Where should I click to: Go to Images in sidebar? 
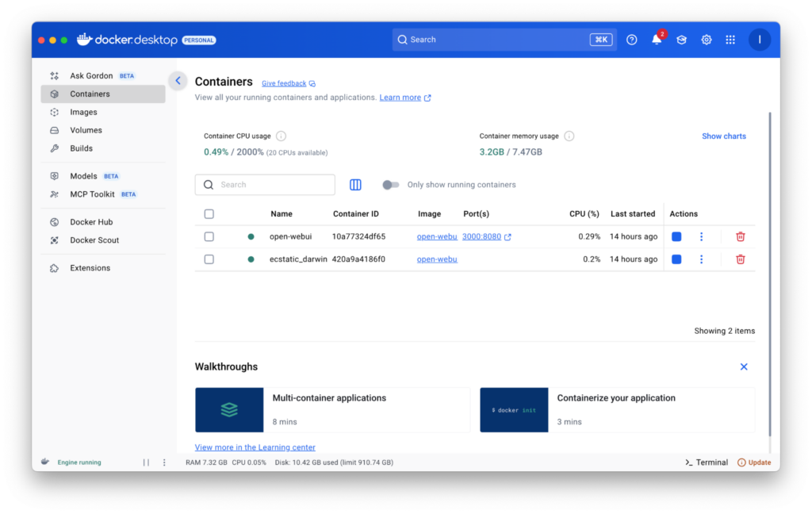click(x=83, y=112)
